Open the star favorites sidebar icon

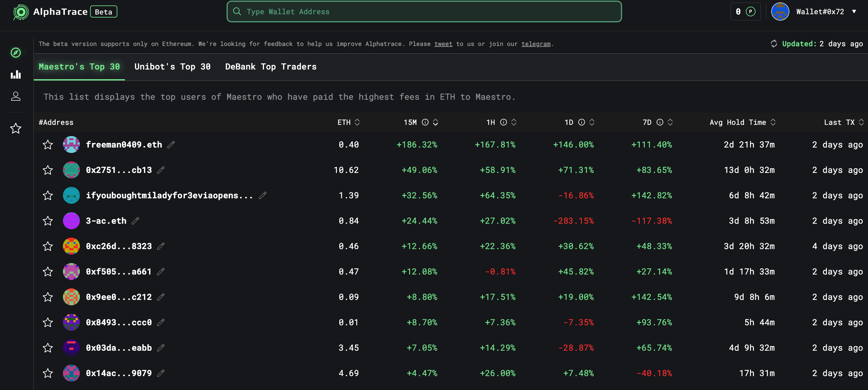(15, 128)
